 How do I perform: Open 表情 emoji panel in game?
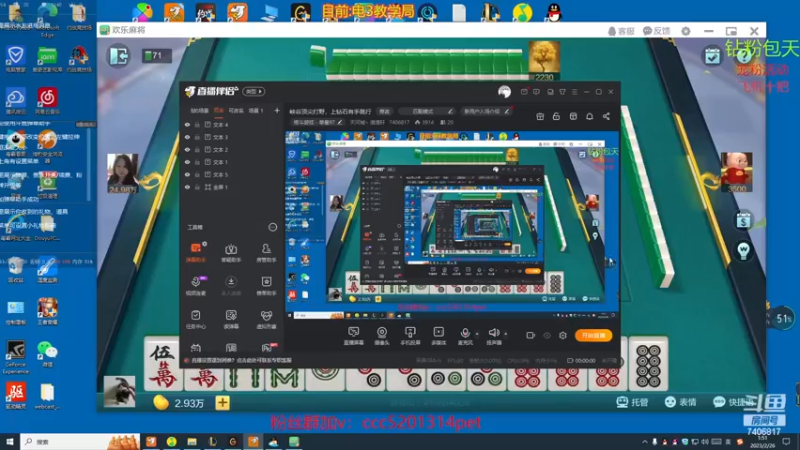tap(681, 402)
